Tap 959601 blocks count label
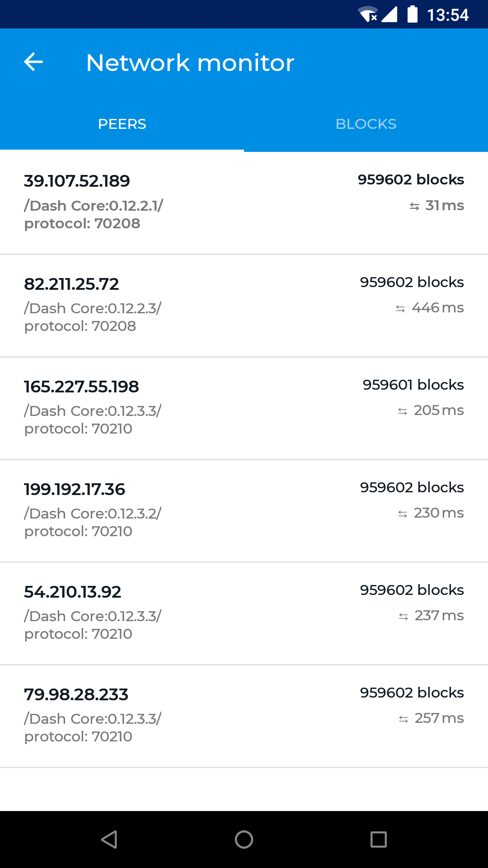488x868 pixels. (x=413, y=385)
